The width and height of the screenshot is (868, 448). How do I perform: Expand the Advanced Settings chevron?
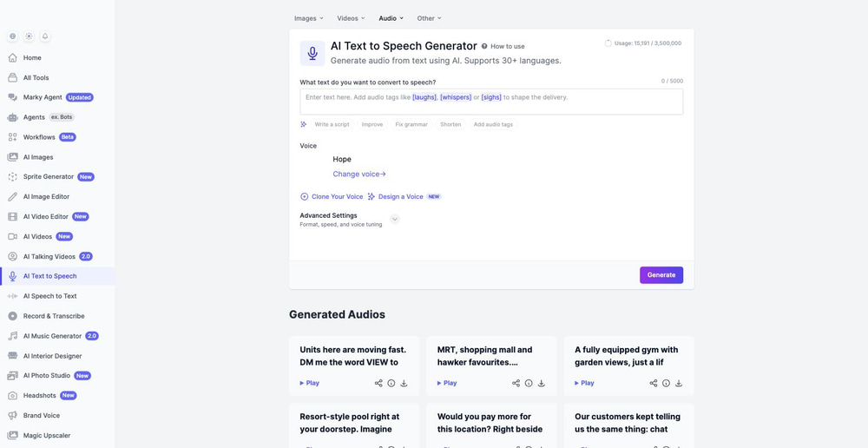point(395,220)
